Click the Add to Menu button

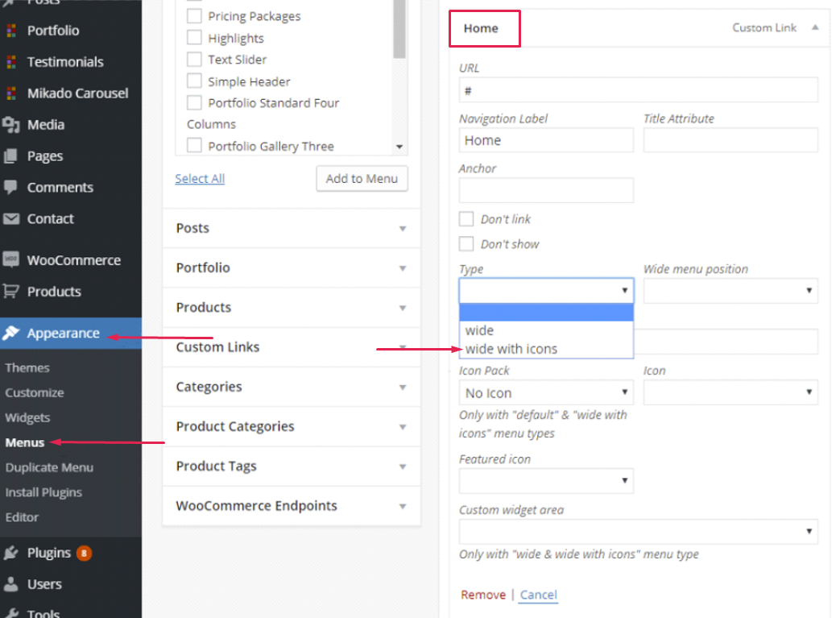[x=362, y=179]
